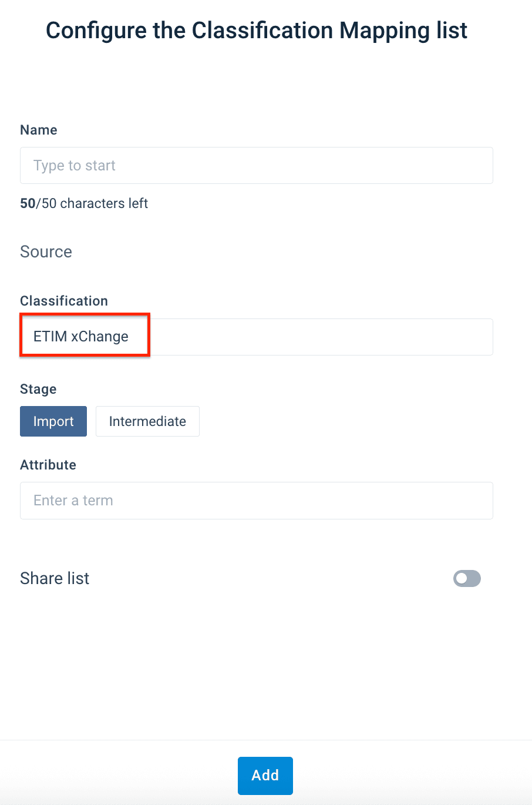This screenshot has width=532, height=805.
Task: Click the 'Share list' text label
Action: click(x=55, y=578)
